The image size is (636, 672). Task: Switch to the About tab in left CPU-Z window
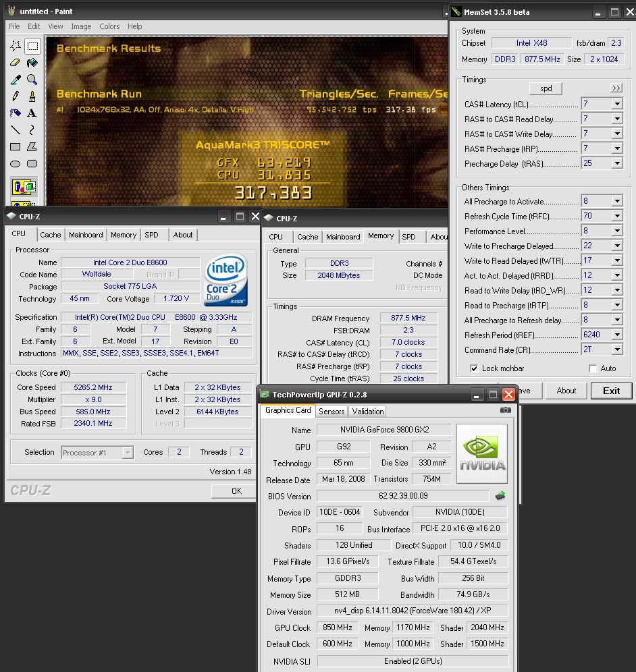click(x=183, y=235)
